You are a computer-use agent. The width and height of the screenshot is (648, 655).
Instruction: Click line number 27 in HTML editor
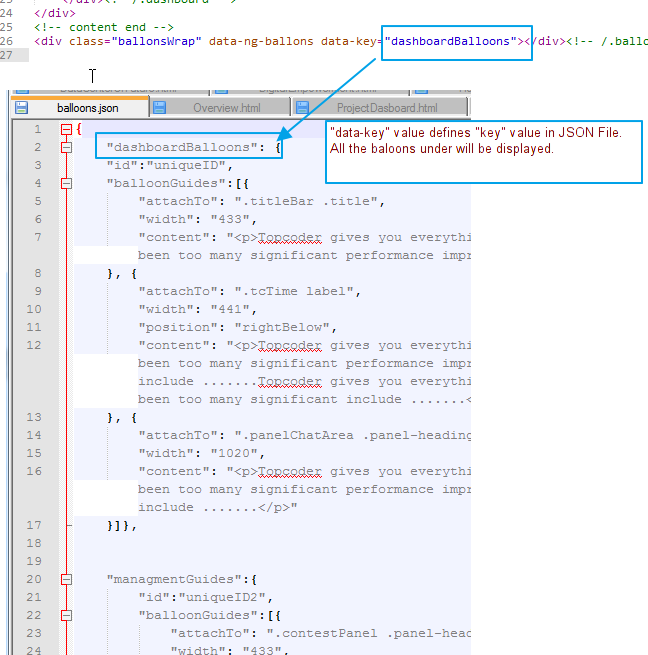[7, 55]
